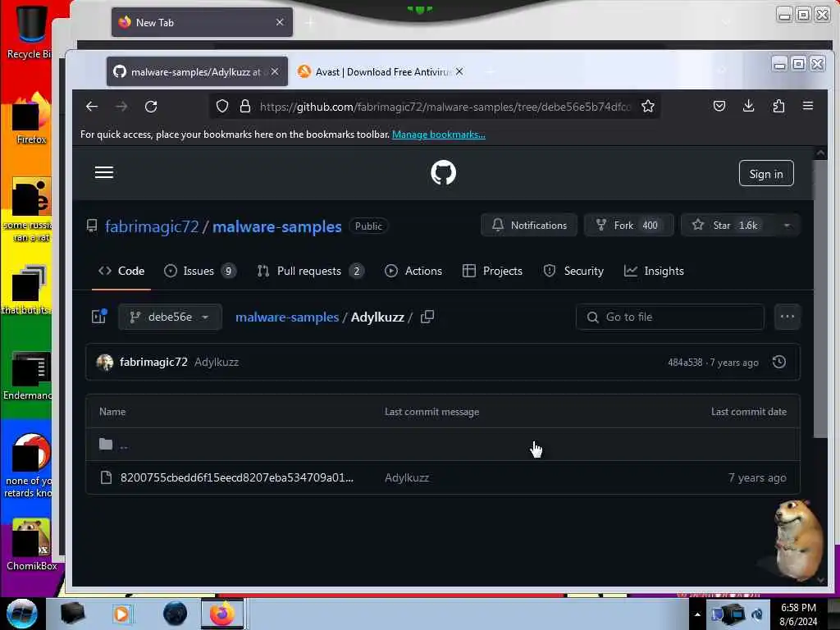Launch media player from taskbar
Image resolution: width=840 pixels, height=630 pixels.
point(121,614)
